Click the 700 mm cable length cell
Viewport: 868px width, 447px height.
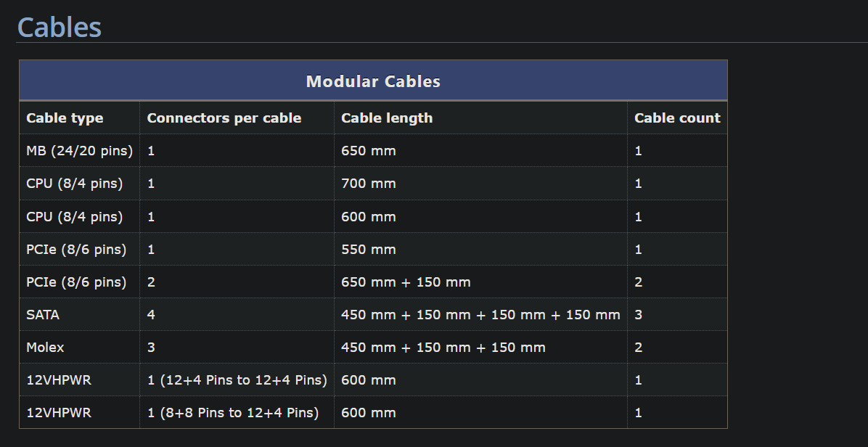coord(369,184)
